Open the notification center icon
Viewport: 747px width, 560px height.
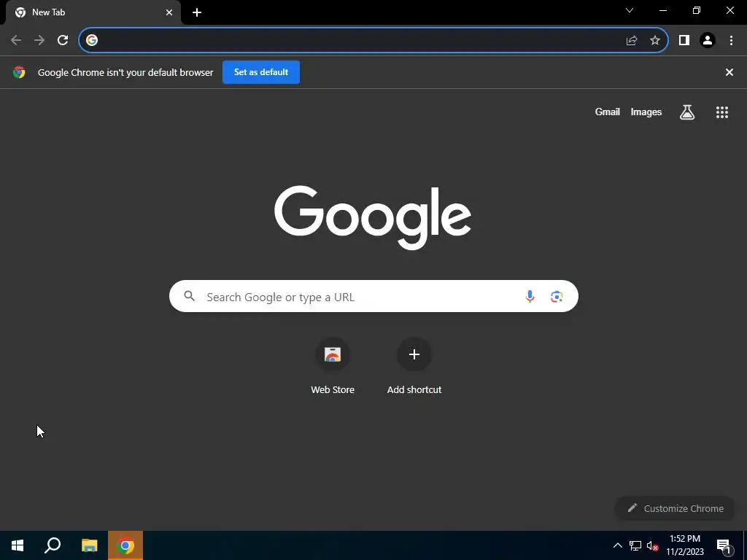tap(724, 546)
